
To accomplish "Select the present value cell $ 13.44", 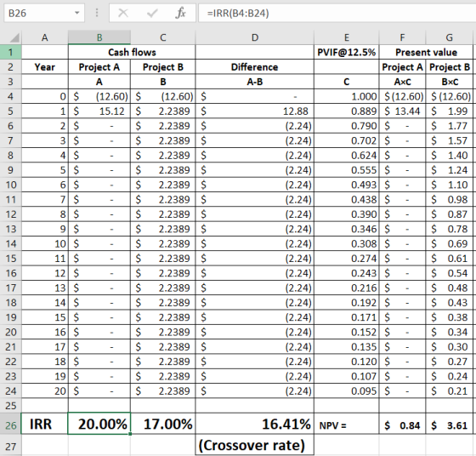I will (402, 111).
